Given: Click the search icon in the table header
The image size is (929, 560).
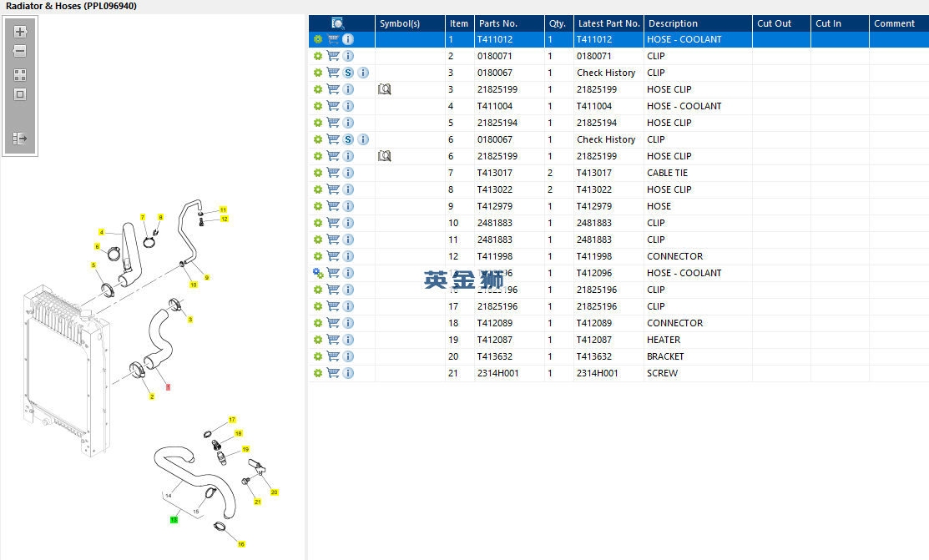Looking at the screenshot, I should click(x=338, y=23).
